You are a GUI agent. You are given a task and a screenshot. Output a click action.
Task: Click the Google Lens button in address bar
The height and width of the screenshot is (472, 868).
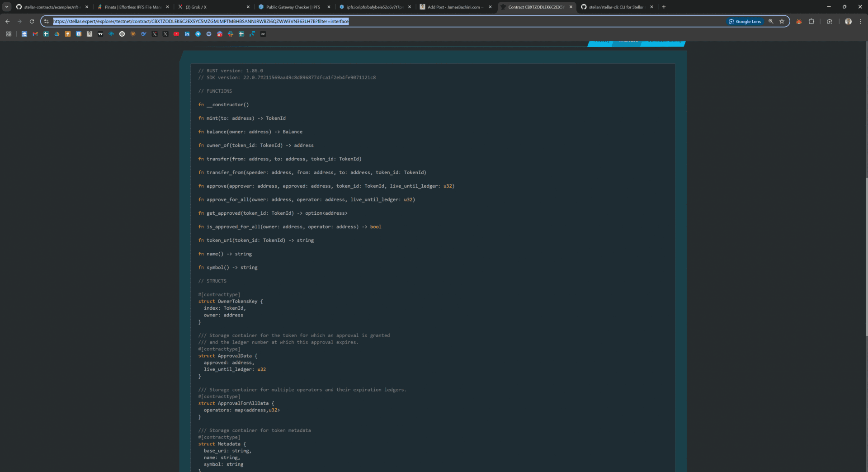click(x=744, y=21)
